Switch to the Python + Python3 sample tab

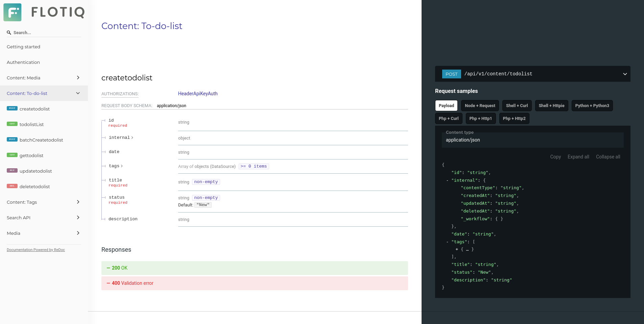[x=592, y=105]
